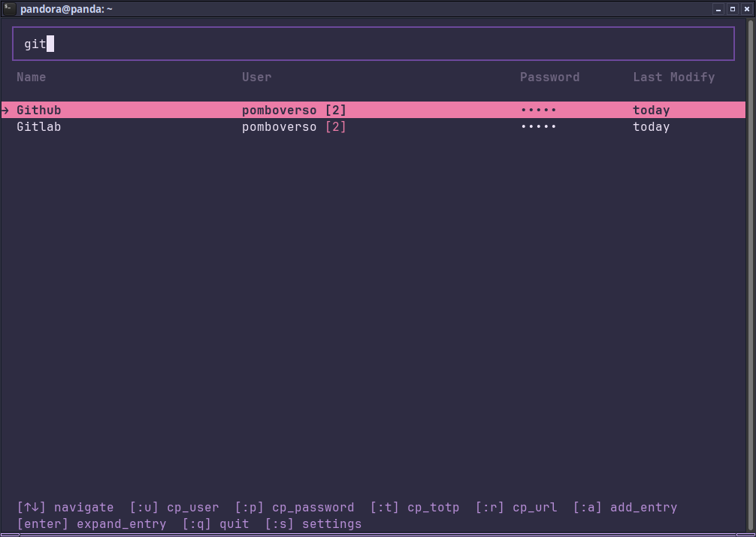This screenshot has height=537, width=756.
Task: Click pomboverso user in Github row
Action: coord(279,111)
